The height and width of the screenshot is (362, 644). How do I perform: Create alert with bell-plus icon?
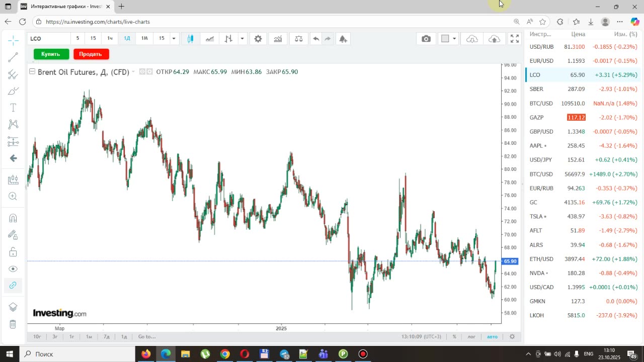click(x=343, y=39)
